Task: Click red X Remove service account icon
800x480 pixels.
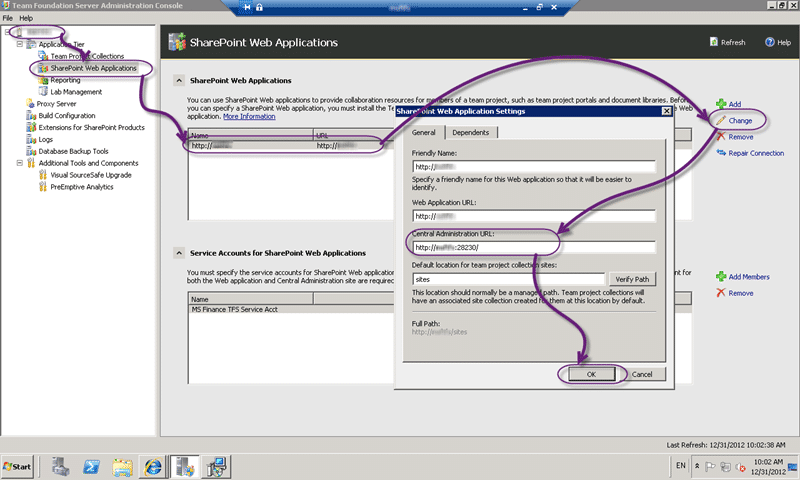Action: coord(721,293)
